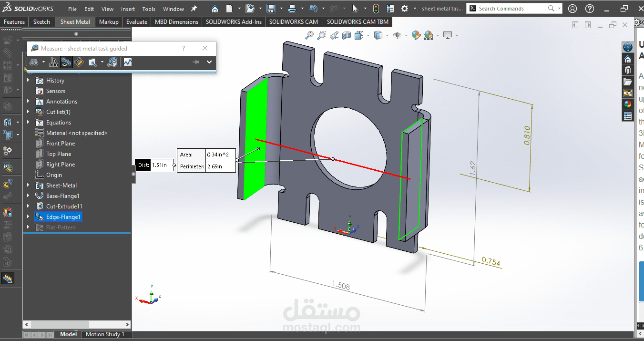The height and width of the screenshot is (341, 644).
Task: Open Measure dialog help question mark
Action: [x=184, y=48]
